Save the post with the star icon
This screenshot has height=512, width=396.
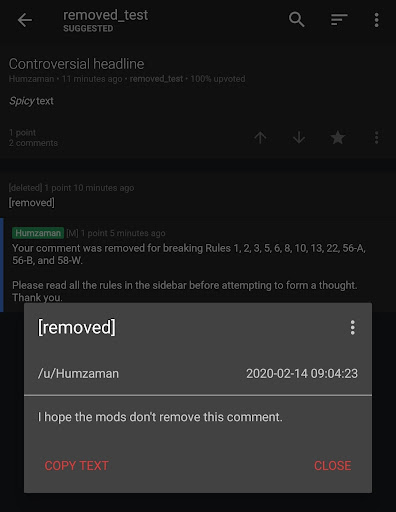point(338,137)
